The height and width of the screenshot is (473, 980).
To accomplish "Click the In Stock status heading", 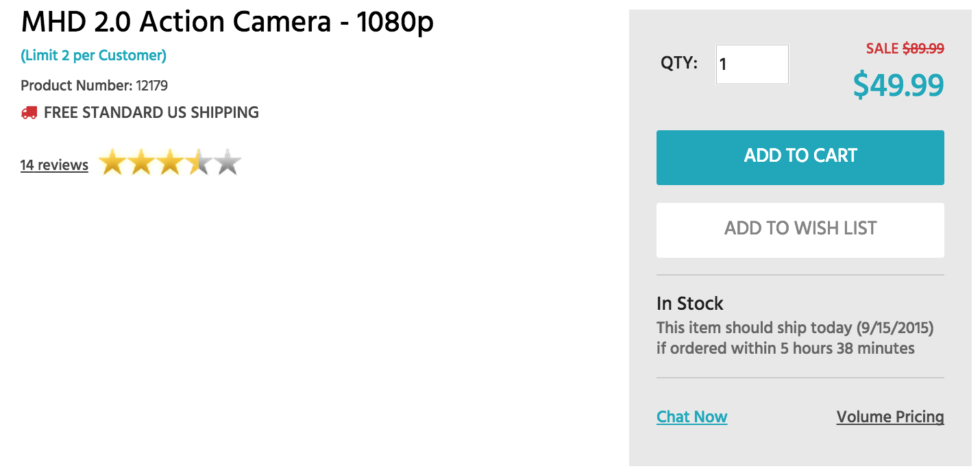I will coord(690,304).
